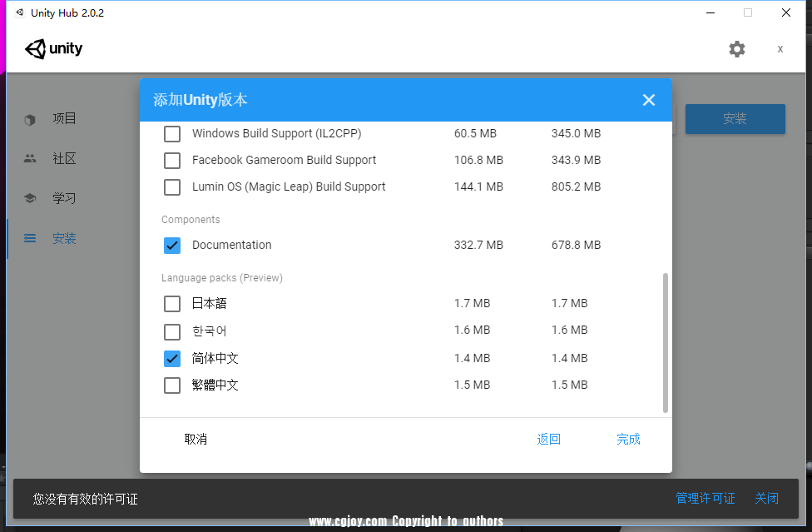812x532 pixels.
Task: Open the 项目 section
Action: (64, 118)
